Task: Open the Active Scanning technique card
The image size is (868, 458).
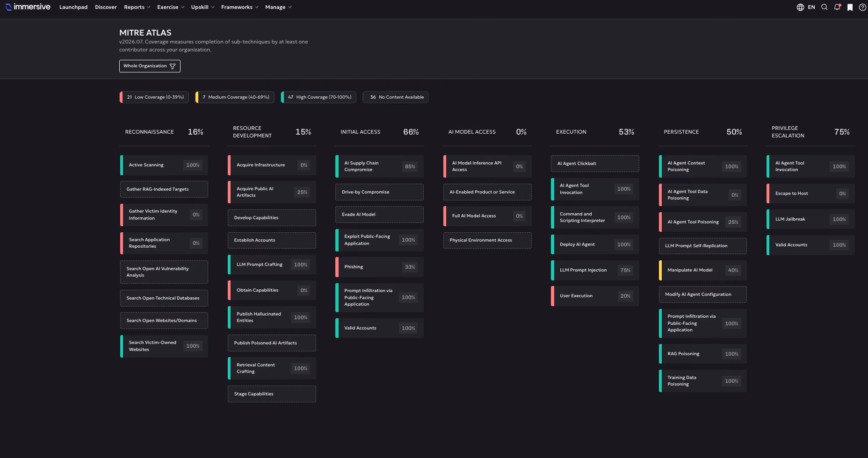Action: pos(164,165)
